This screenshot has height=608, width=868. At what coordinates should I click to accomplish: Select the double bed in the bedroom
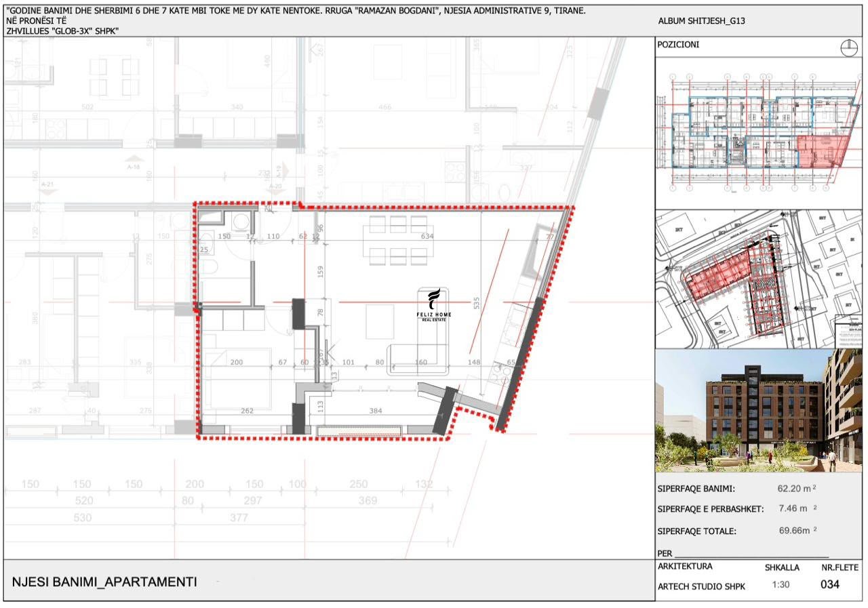(237, 378)
